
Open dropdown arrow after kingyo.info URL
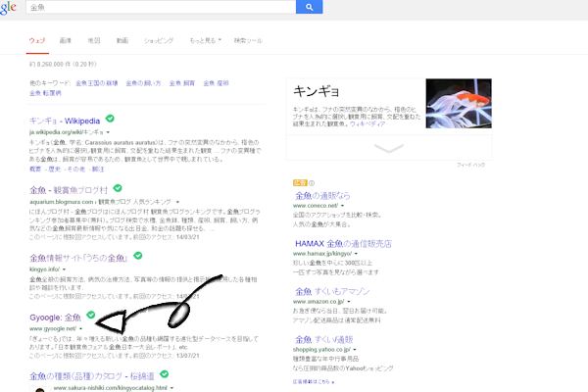pyautogui.click(x=64, y=269)
